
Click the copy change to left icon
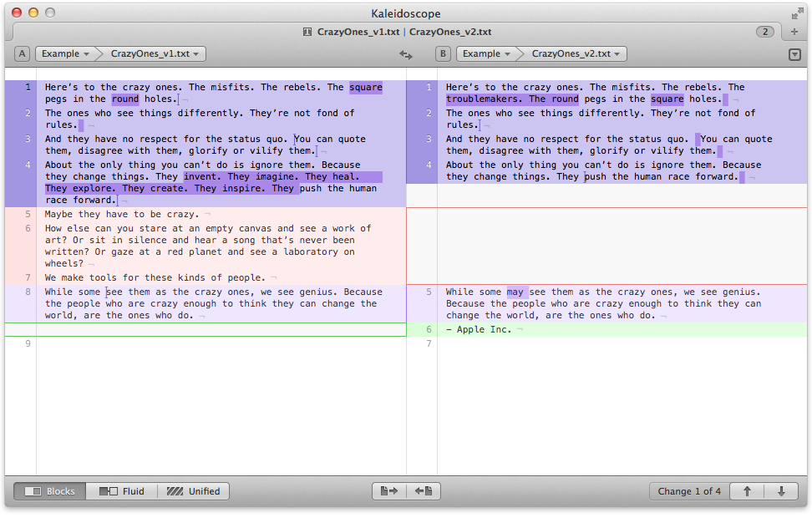[423, 491]
